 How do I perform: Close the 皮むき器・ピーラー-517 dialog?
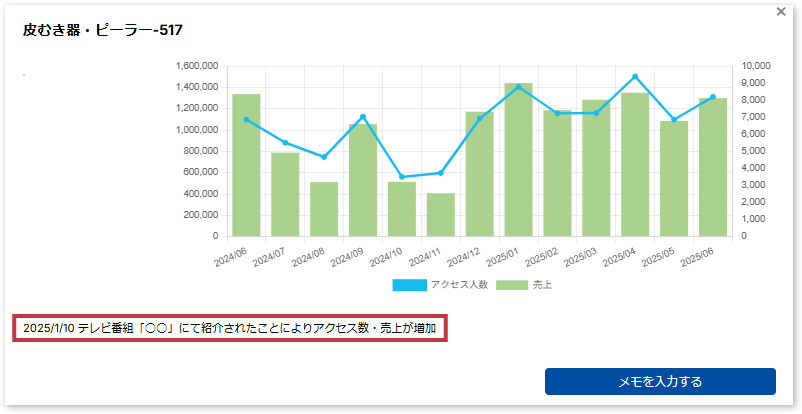781,12
